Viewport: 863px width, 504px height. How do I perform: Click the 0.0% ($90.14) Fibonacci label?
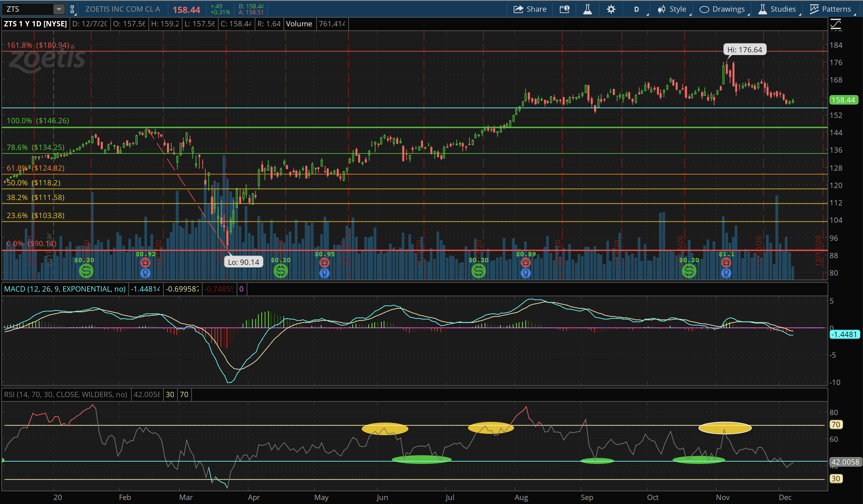31,243
